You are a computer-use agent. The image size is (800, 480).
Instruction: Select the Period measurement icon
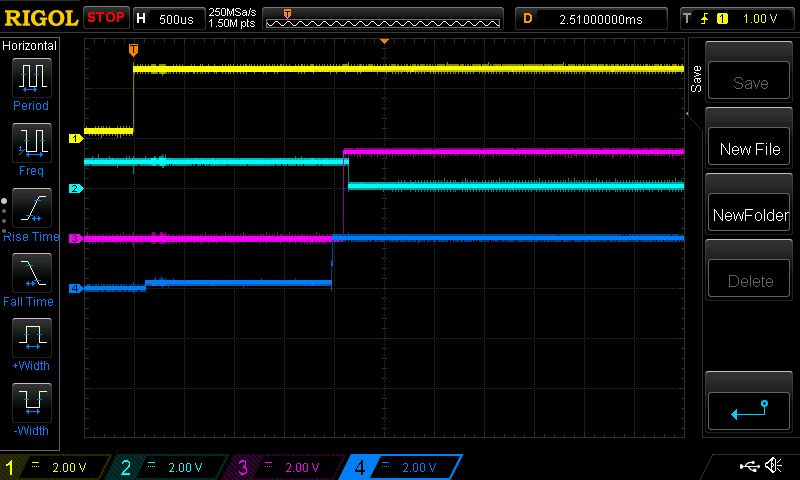pyautogui.click(x=31, y=78)
